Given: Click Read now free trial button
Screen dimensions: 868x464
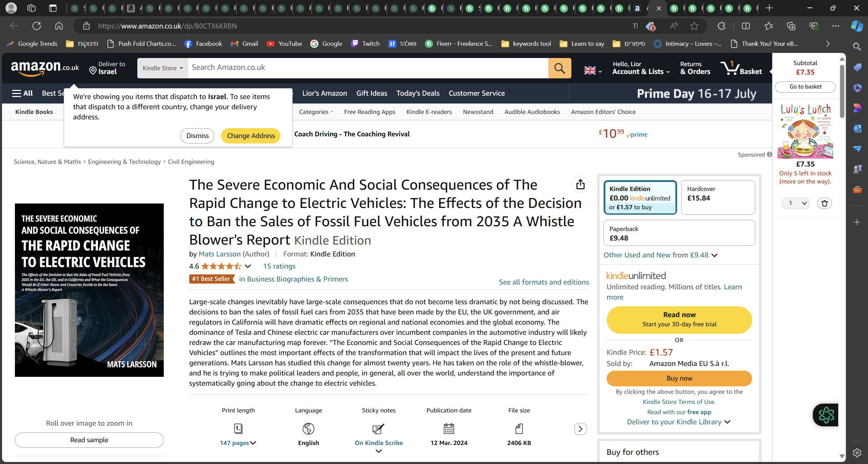Looking at the screenshot, I should (x=679, y=320).
